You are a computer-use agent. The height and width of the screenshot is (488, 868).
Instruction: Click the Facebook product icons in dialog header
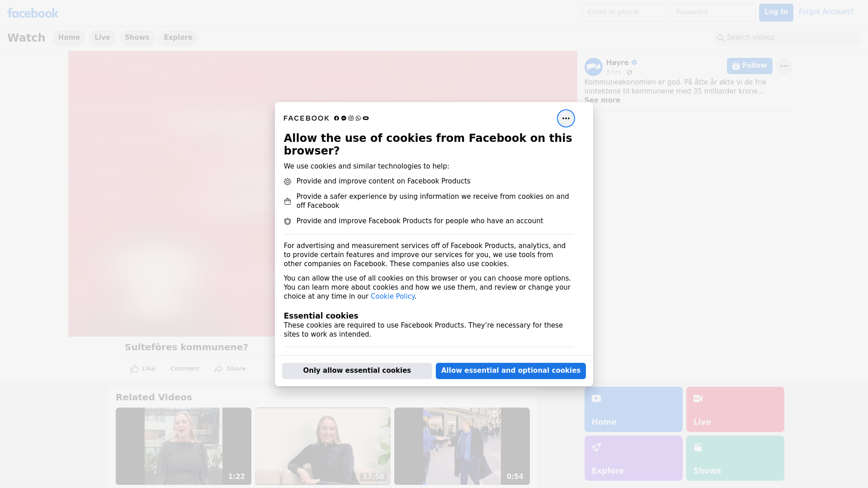351,118
